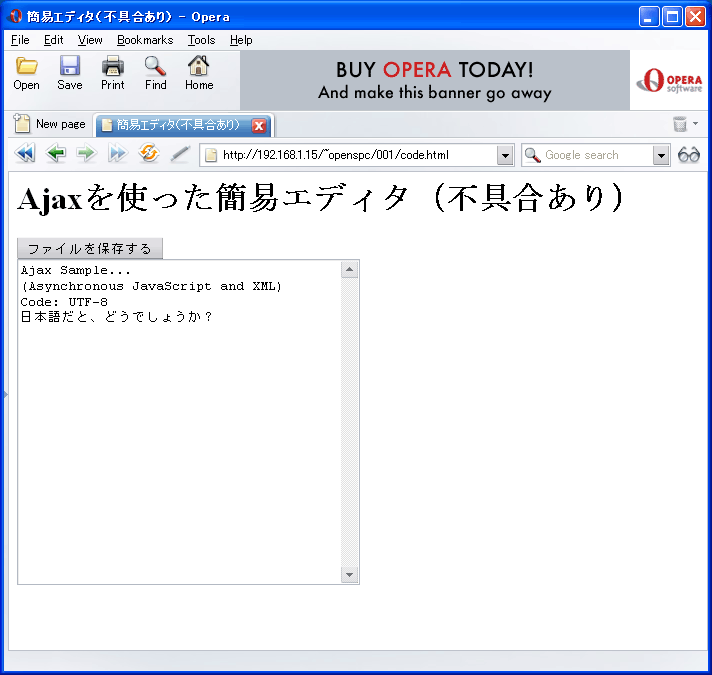Image resolution: width=712 pixels, height=675 pixels.
Task: Click the Google search magnifier icon
Action: (x=532, y=155)
